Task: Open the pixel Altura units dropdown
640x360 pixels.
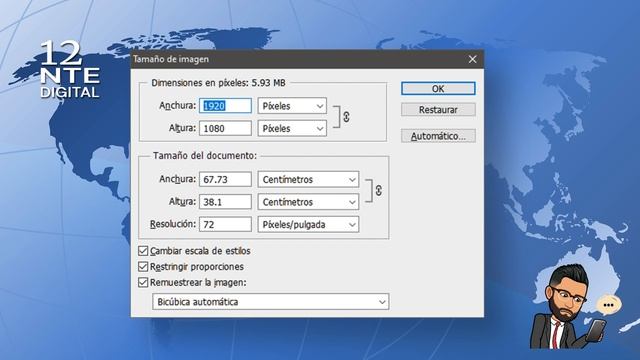Action: coord(292,129)
